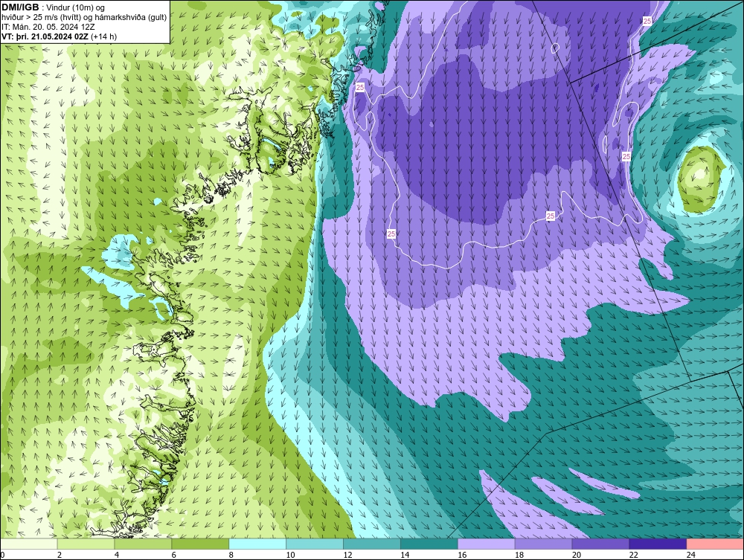Click the '24' legend scale label
The width and height of the screenshot is (744, 560).
point(691,555)
